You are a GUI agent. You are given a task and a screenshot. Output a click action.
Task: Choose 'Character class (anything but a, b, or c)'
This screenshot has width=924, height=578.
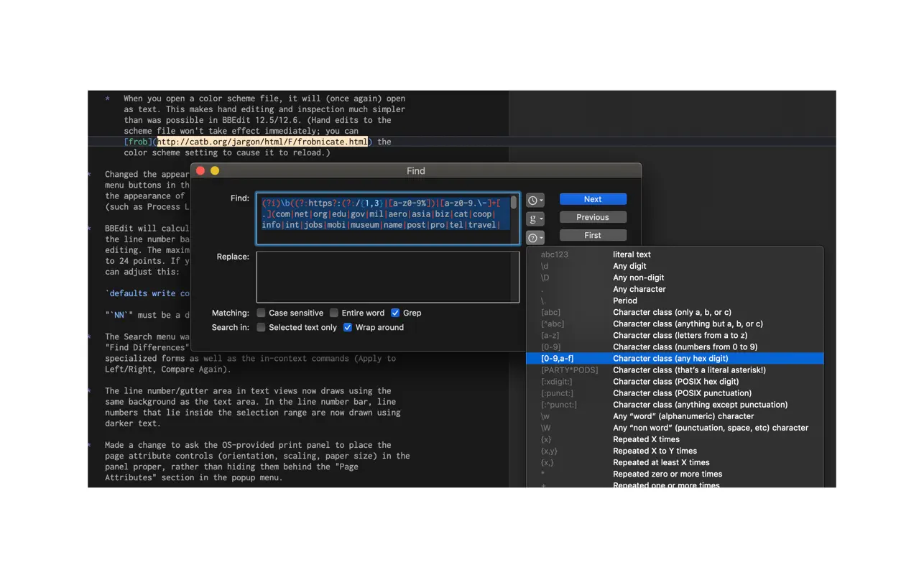675,324
